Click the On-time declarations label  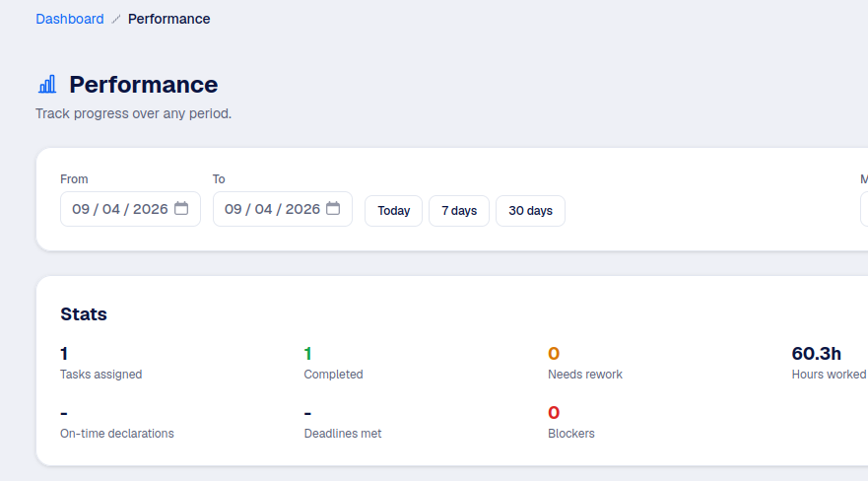[x=117, y=434]
